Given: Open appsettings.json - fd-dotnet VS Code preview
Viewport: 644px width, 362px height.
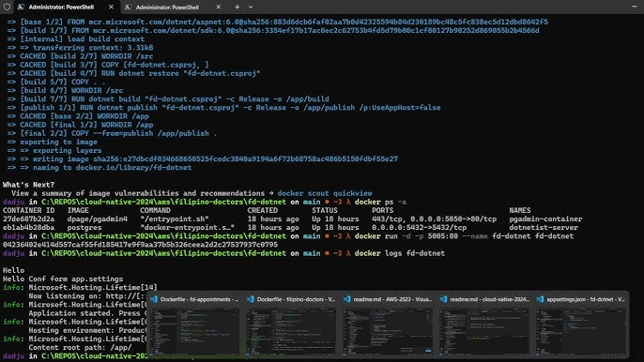Looking at the screenshot, I should [x=580, y=324].
